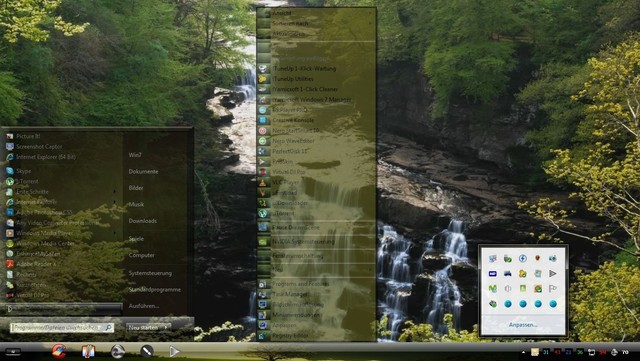Image resolution: width=640 pixels, height=361 pixels.
Task: Expand Ansicht submenu arrow
Action: tap(371, 13)
